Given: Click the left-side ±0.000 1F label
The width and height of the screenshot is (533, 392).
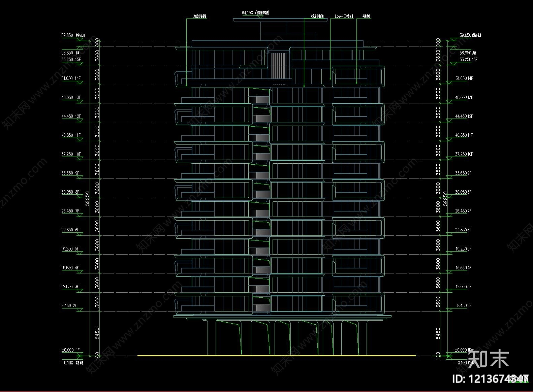Looking at the screenshot, I should pos(70,350).
